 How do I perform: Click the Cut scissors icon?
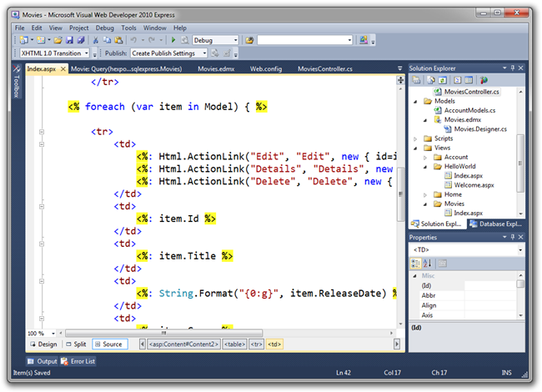(96, 40)
